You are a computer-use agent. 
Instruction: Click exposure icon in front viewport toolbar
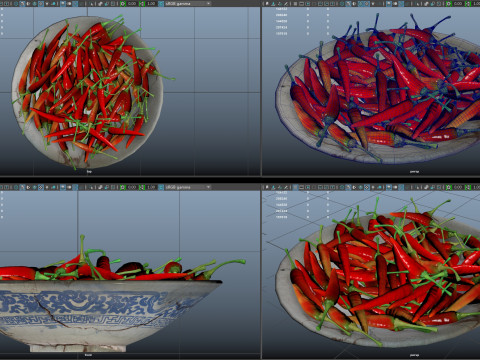[123, 187]
